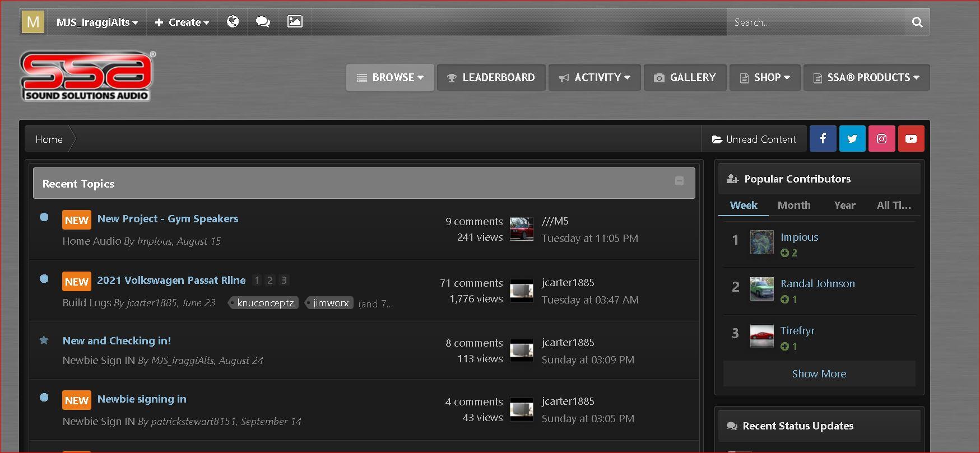Image resolution: width=980 pixels, height=453 pixels.
Task: Click Build Logs forum link
Action: [87, 302]
